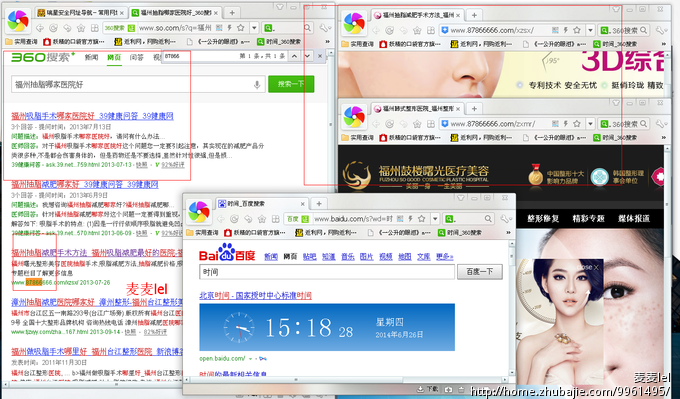This screenshot has height=399, width=680.
Task: Open result 福州做吸脂手术哪里好
Action: click(96, 351)
